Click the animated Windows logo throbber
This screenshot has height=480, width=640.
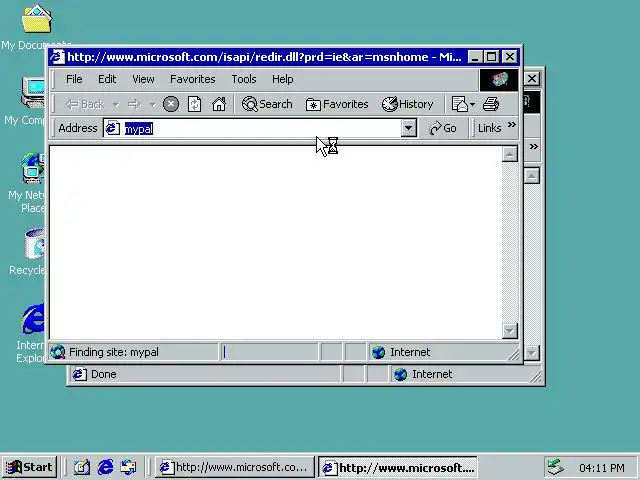click(x=499, y=80)
